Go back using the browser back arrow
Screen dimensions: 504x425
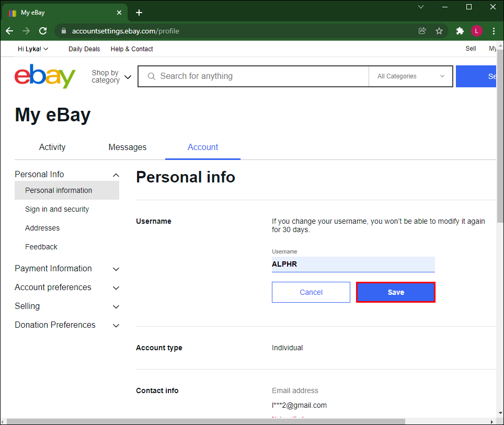9,31
